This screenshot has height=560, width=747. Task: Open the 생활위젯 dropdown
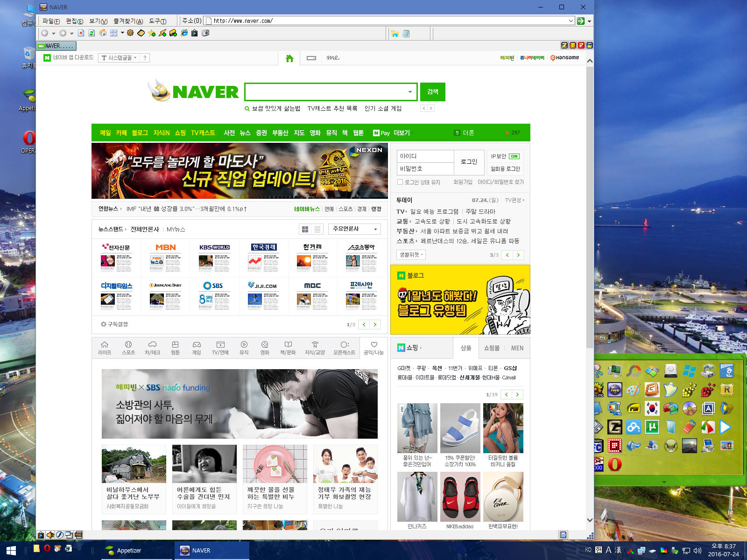(411, 255)
